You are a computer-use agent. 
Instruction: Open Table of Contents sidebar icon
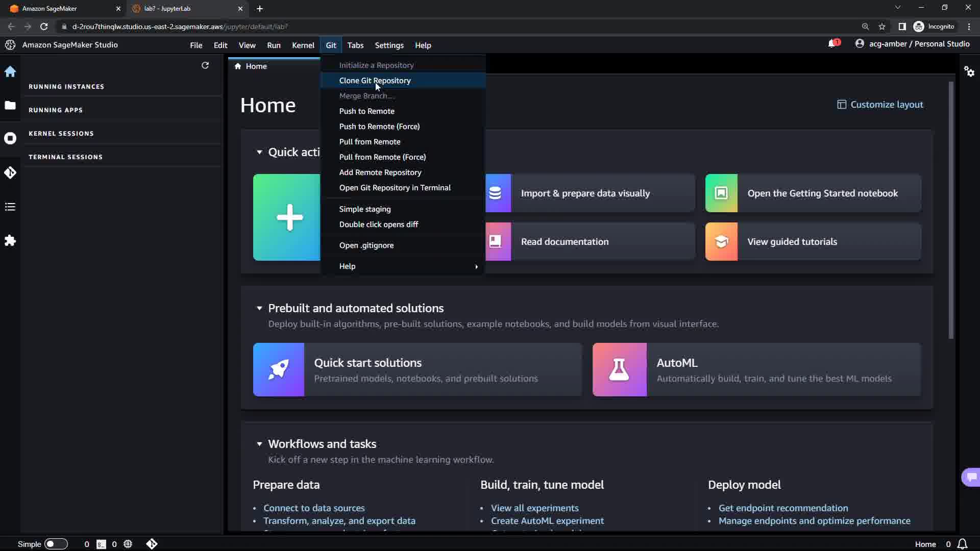[10, 207]
